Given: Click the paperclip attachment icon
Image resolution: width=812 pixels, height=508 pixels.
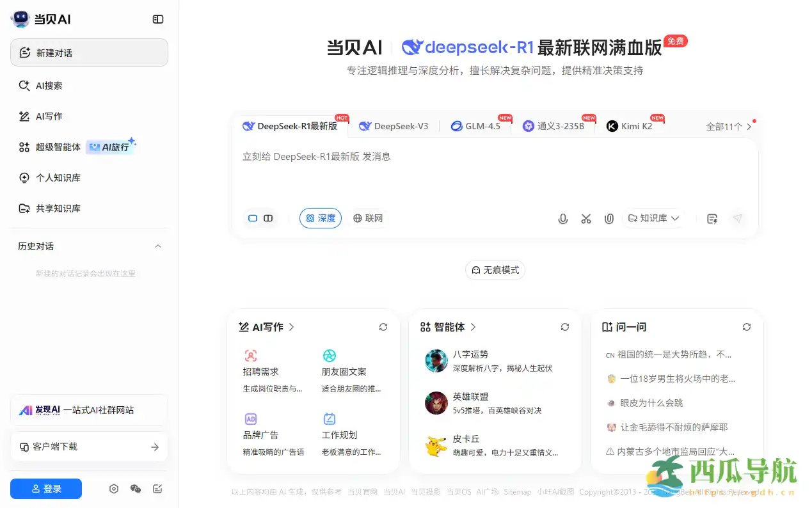Looking at the screenshot, I should pyautogui.click(x=609, y=218).
